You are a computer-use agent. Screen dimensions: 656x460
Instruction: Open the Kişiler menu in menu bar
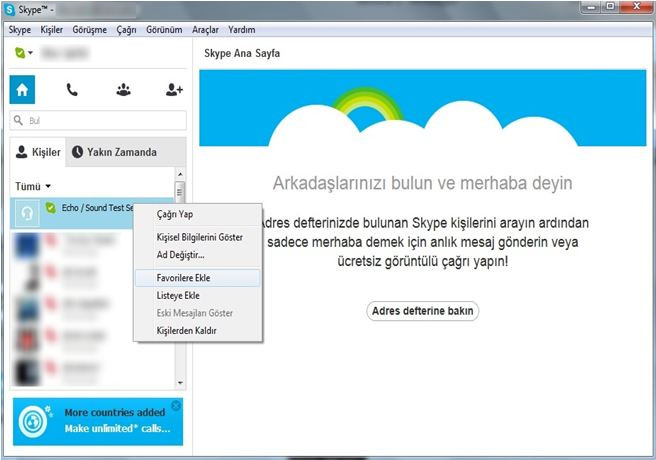click(51, 30)
